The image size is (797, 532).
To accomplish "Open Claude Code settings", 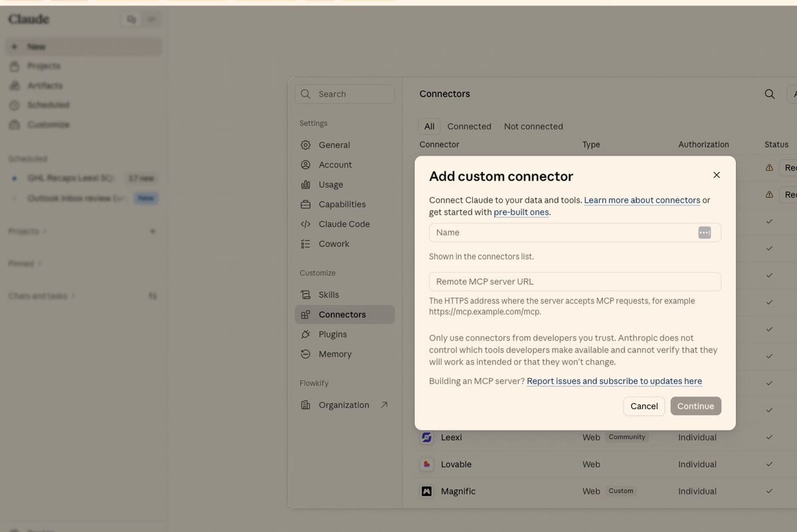I will tap(345, 224).
